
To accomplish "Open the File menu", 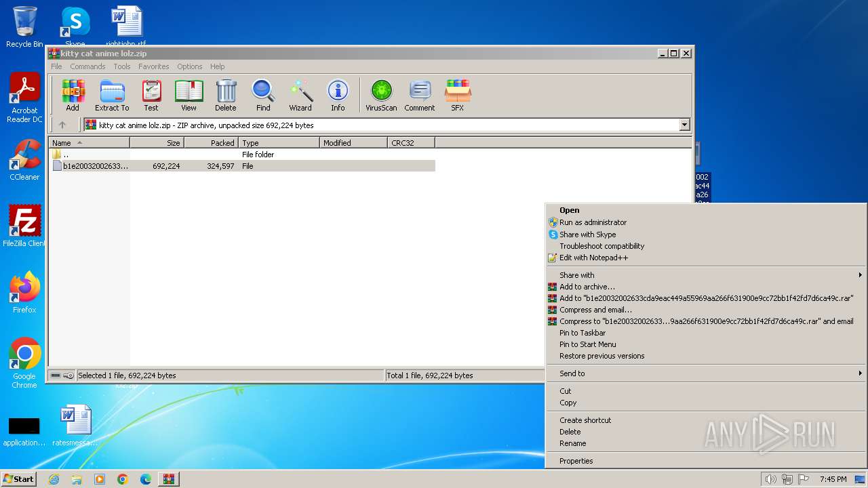I will [56, 66].
